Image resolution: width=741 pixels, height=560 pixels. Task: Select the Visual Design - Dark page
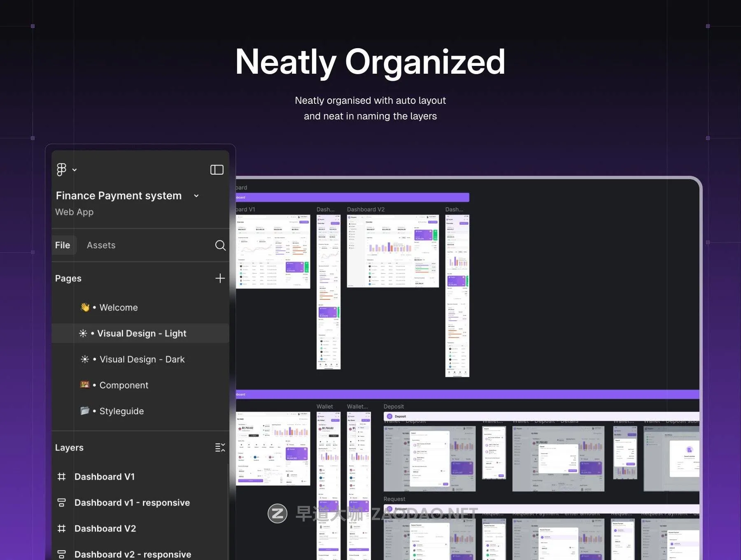click(142, 359)
